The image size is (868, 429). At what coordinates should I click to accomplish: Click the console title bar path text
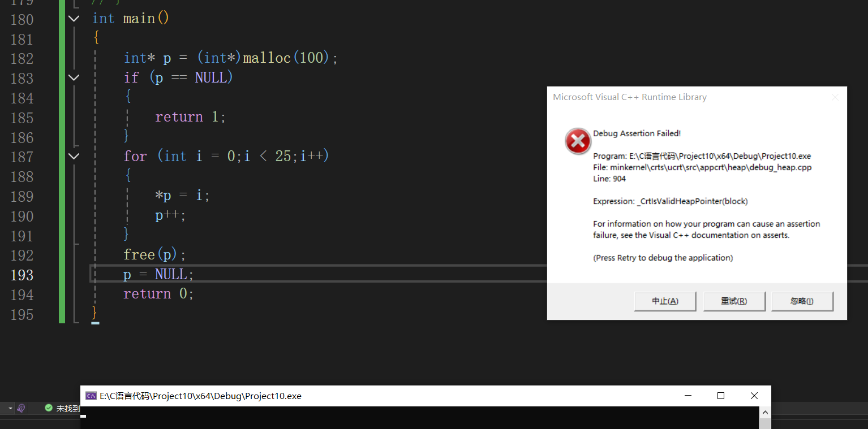tap(200, 396)
